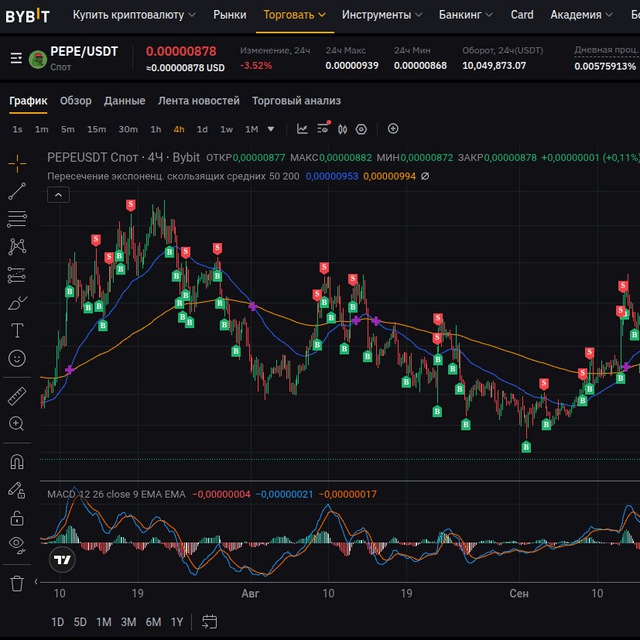Open go-to-date calendar icon
This screenshot has width=640, height=640.
pos(209,622)
